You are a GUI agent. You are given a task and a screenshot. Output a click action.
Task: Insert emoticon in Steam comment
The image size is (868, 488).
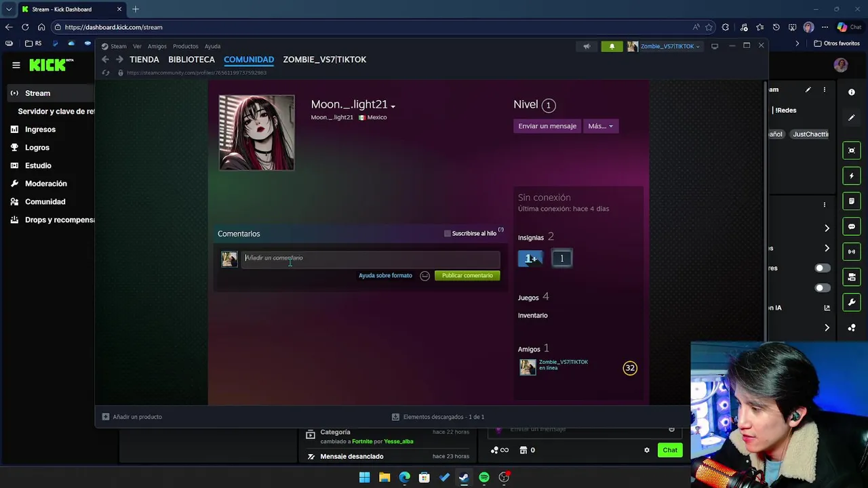click(425, 276)
